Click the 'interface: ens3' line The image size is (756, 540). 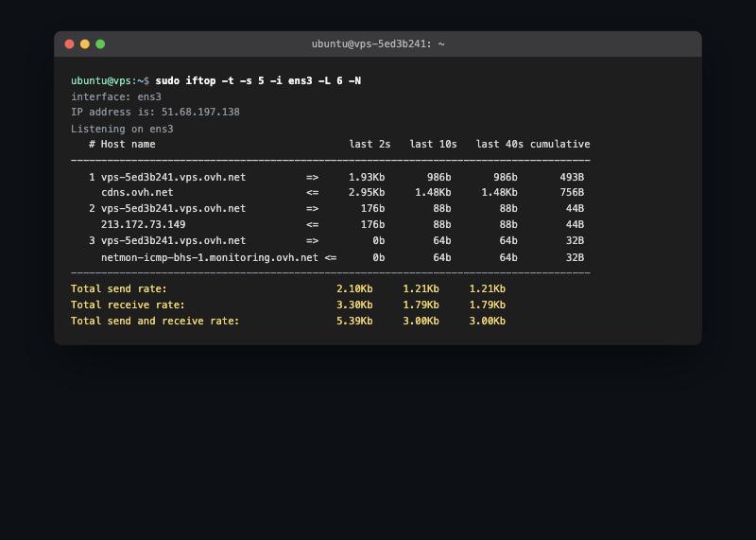116,96
